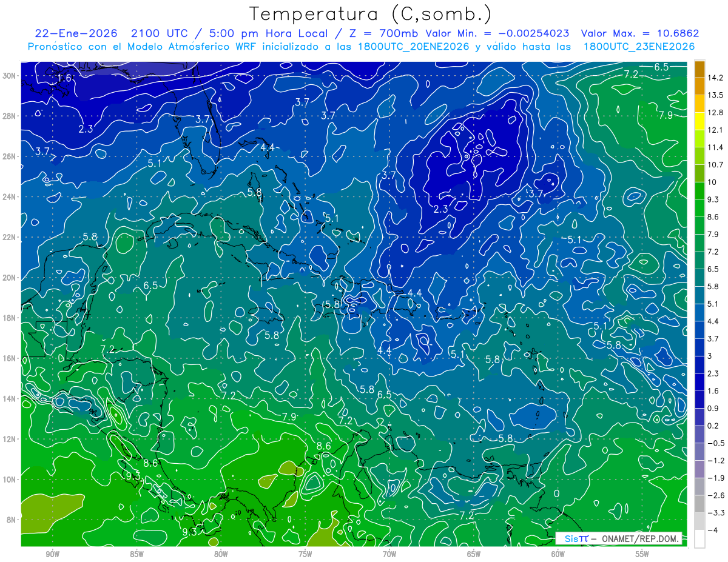Click the "12N" latitude axis label
This screenshot has height=562, width=728.
[x=10, y=439]
